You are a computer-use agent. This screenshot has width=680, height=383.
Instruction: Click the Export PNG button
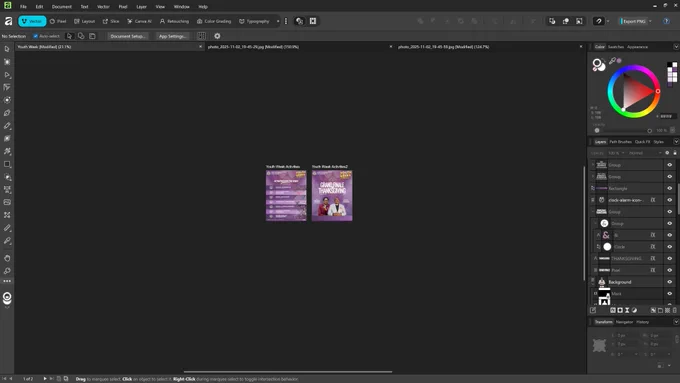click(634, 21)
